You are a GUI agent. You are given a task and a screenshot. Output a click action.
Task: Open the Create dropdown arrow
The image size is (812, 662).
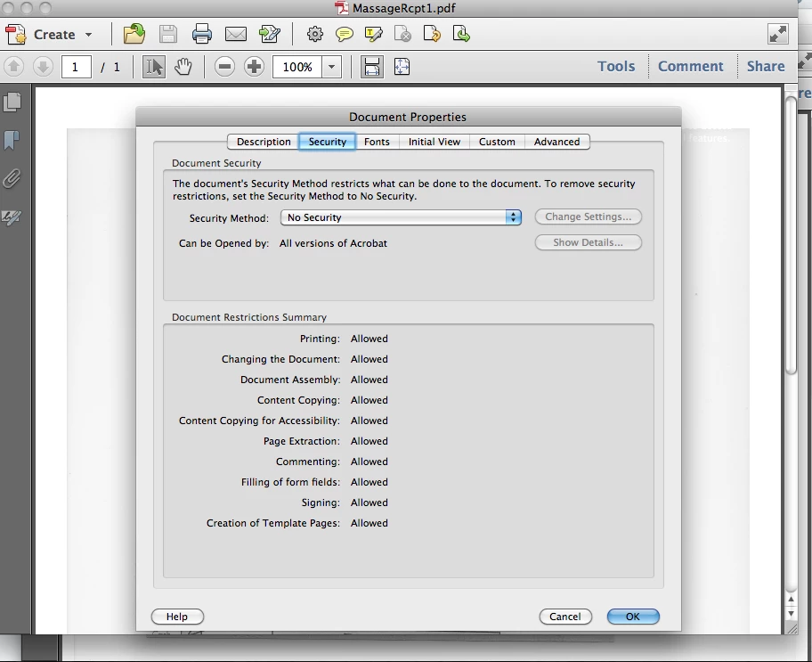click(x=88, y=35)
